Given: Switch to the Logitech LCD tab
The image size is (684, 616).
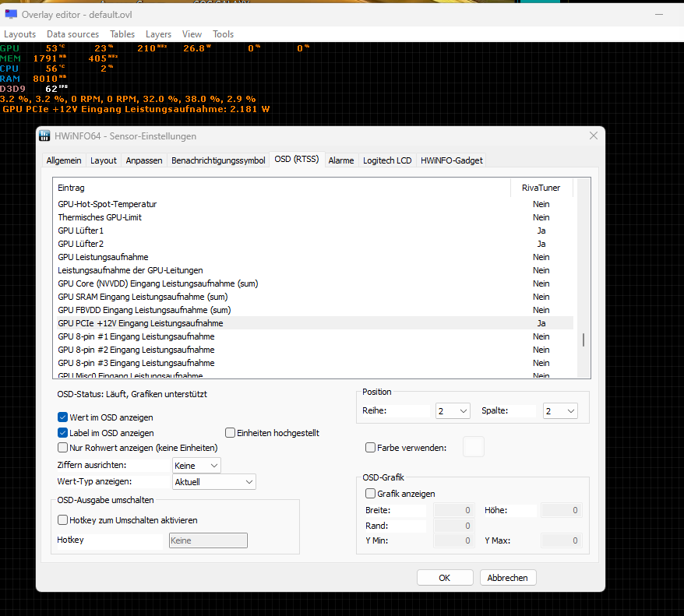Looking at the screenshot, I should tap(387, 160).
